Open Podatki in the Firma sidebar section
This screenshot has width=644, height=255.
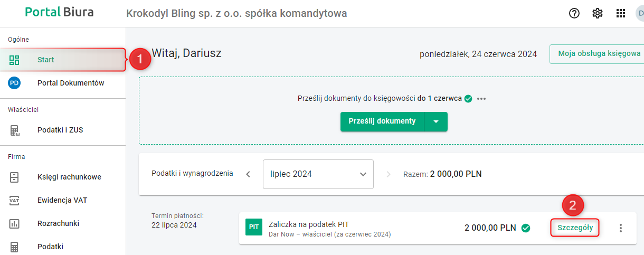coord(50,247)
